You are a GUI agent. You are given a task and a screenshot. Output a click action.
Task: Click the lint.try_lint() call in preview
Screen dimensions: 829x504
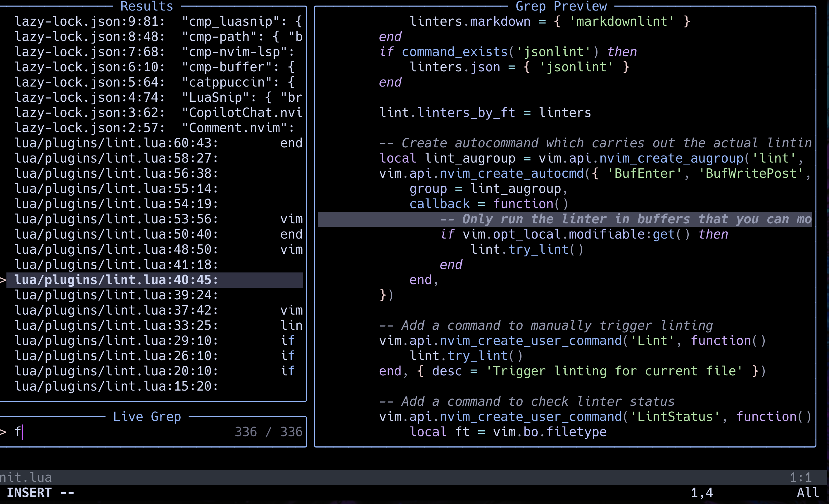(526, 249)
